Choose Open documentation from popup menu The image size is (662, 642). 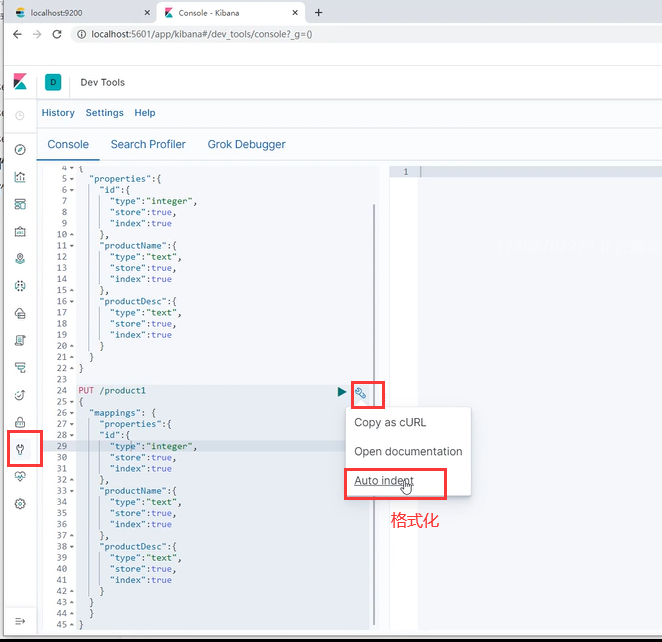coord(408,451)
